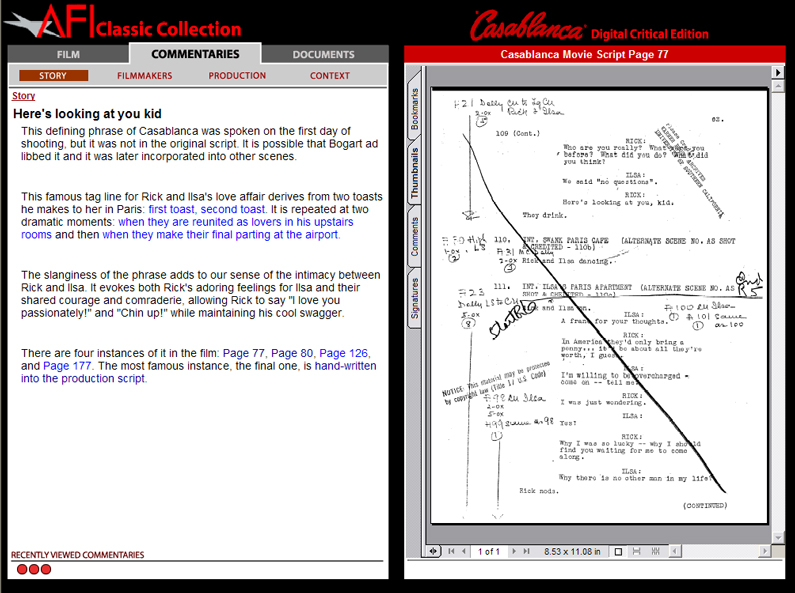The image size is (795, 593).
Task: Click the page number field '1 of 1'
Action: pos(489,551)
